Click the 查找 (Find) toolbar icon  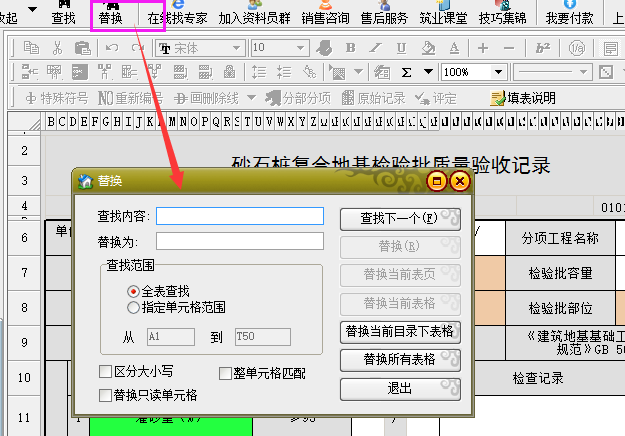click(x=63, y=14)
